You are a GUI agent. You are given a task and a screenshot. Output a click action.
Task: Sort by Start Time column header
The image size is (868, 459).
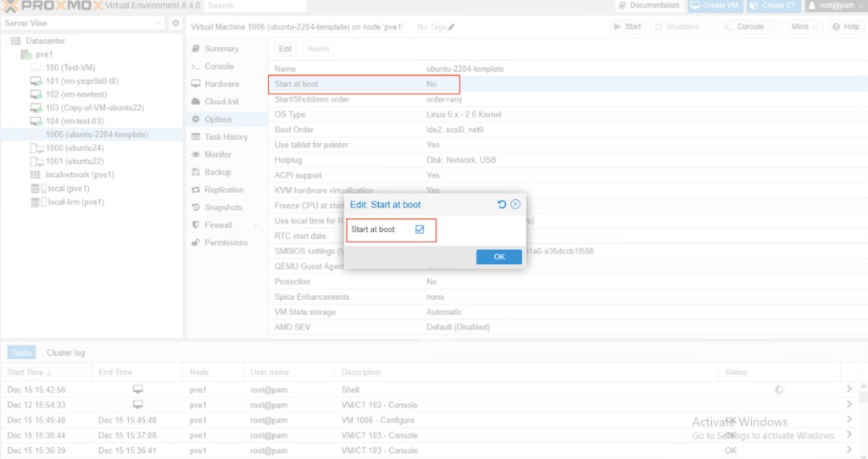tap(47, 372)
